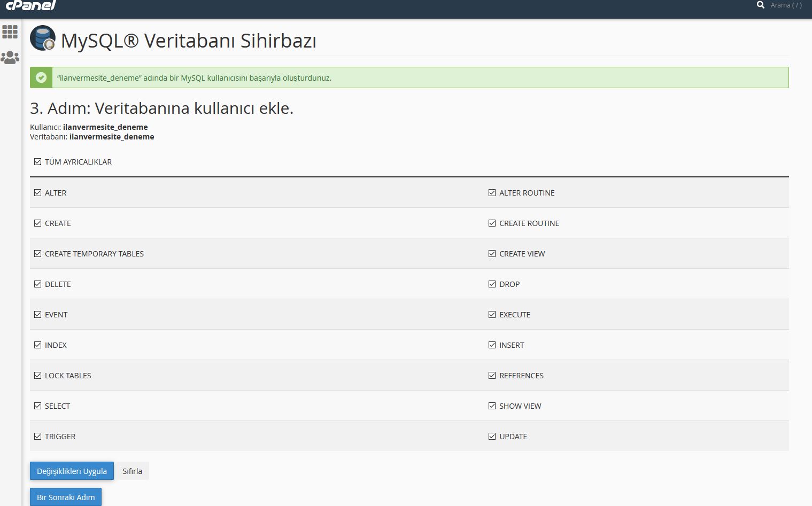
Task: Click the green success checkmark icon
Action: point(41,77)
